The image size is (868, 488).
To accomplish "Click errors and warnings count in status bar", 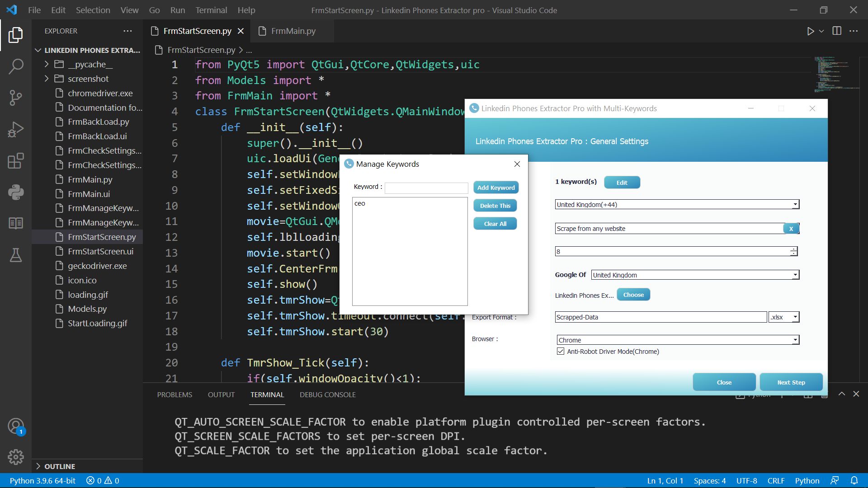I will click(103, 481).
